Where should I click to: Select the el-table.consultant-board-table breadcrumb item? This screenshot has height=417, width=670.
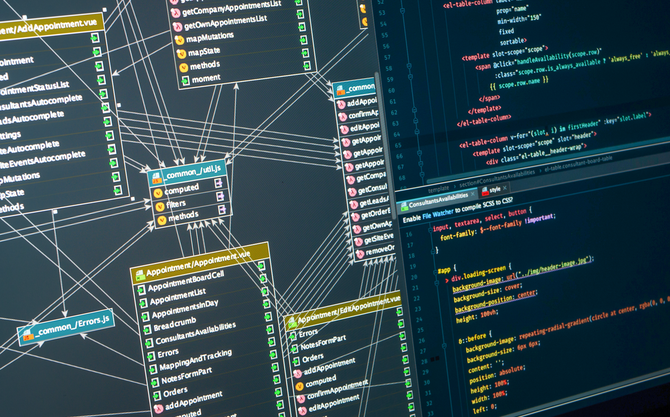tap(578, 164)
